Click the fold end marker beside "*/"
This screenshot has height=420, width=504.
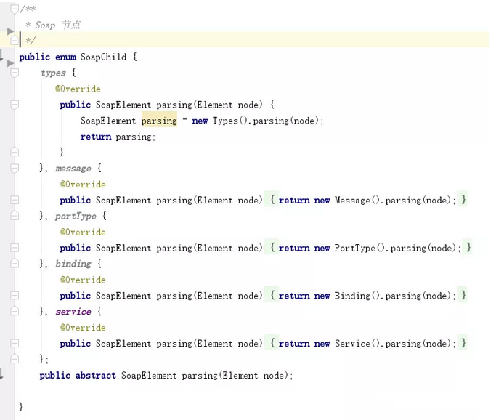tap(15, 40)
